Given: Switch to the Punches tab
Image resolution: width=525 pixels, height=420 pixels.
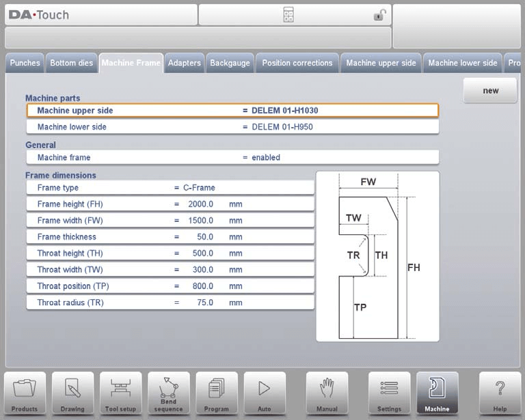Looking at the screenshot, I should pos(25,63).
